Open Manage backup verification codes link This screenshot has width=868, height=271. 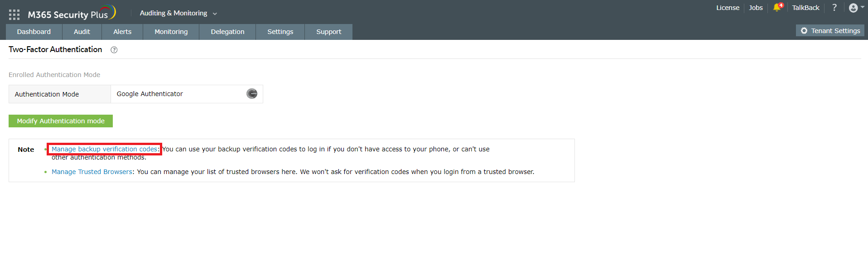click(104, 149)
